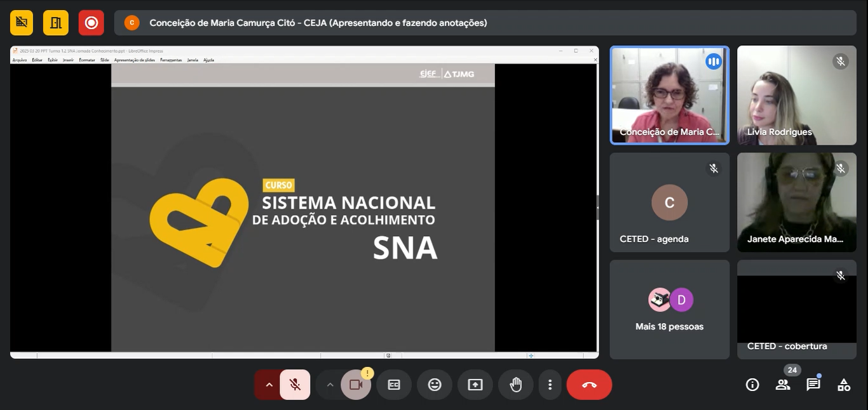Click the 'Janete Aparecida Ma...' name label
868x410 pixels.
pos(796,239)
